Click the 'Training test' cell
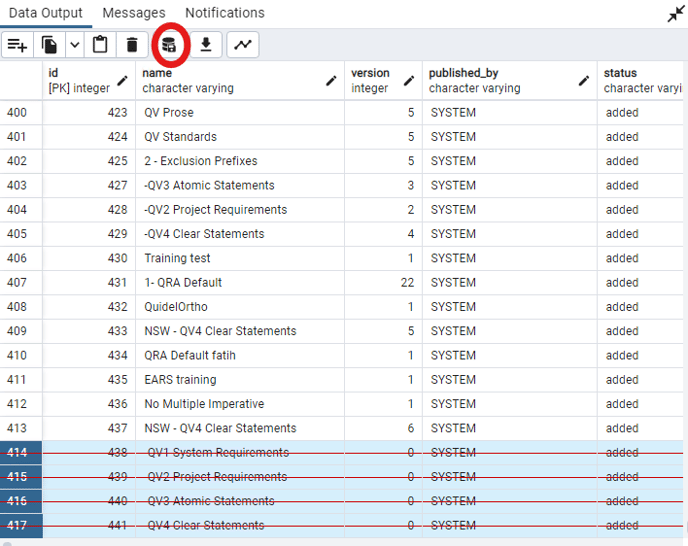Screen dimensions: 688x546 tap(240, 259)
